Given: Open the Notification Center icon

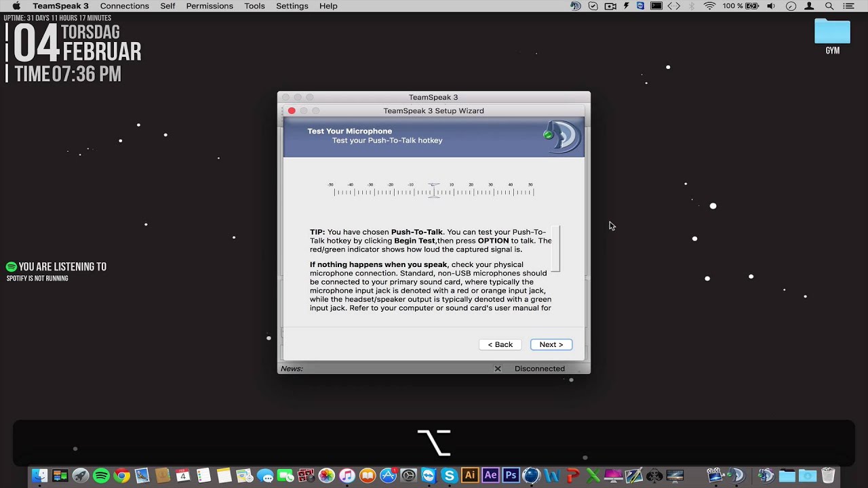Looking at the screenshot, I should pyautogui.click(x=848, y=6).
